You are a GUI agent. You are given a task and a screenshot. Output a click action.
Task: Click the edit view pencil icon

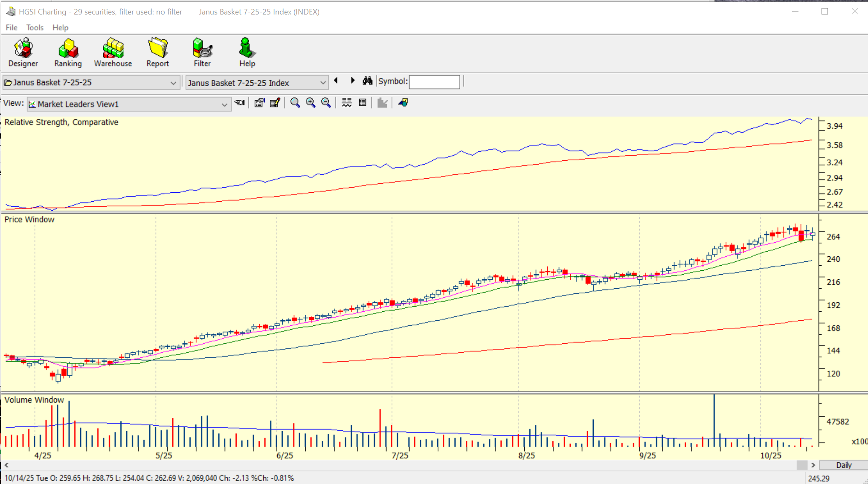click(x=275, y=103)
